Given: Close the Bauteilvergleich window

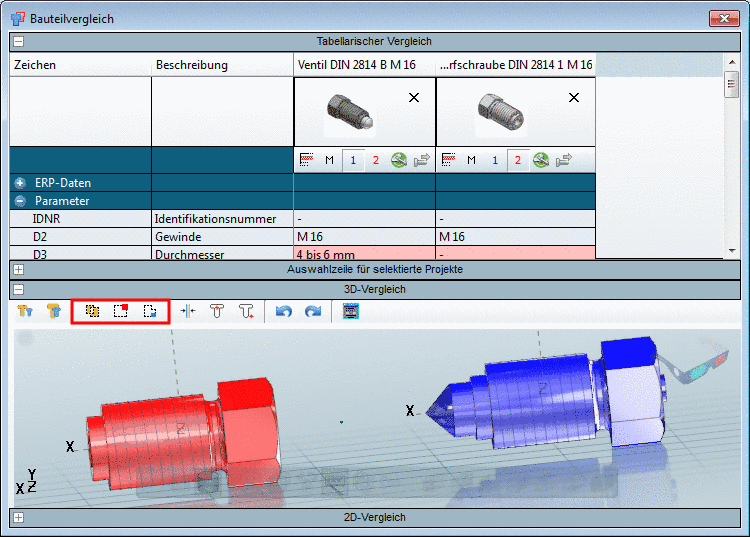Looking at the screenshot, I should click(724, 19).
